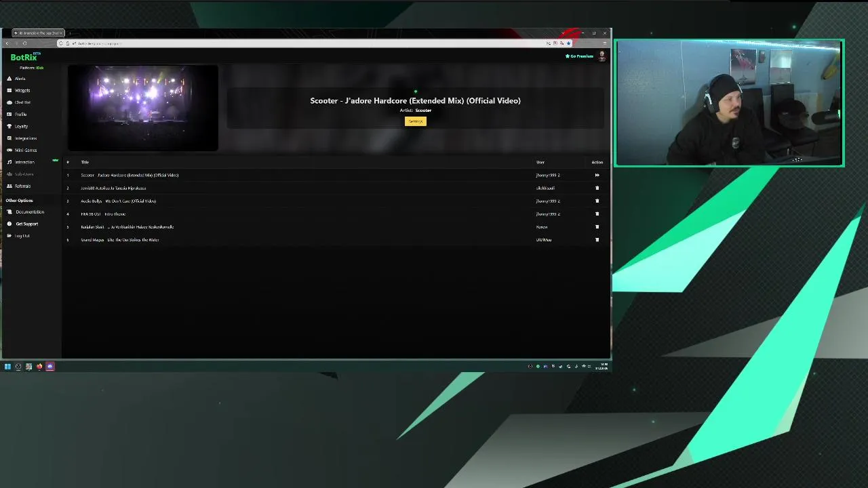Click the Get Support question icon
Image resolution: width=868 pixels, height=488 pixels.
9,224
